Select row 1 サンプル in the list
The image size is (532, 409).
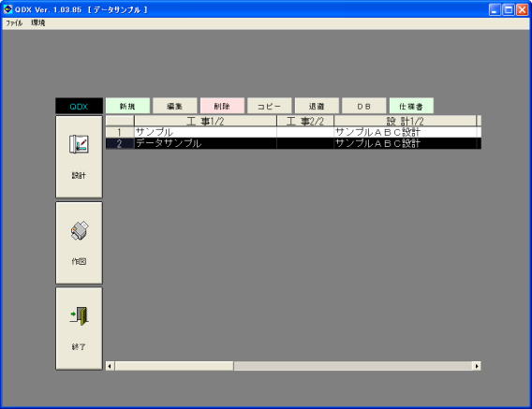pyautogui.click(x=293, y=132)
